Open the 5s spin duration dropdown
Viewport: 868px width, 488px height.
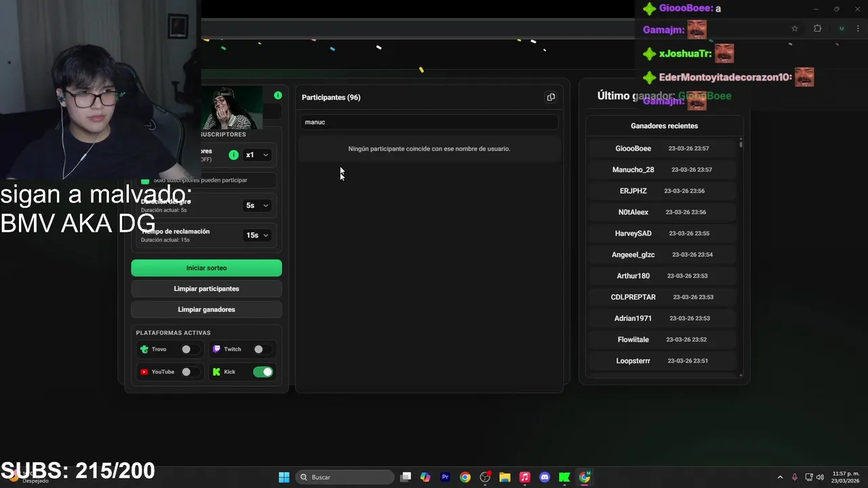257,205
